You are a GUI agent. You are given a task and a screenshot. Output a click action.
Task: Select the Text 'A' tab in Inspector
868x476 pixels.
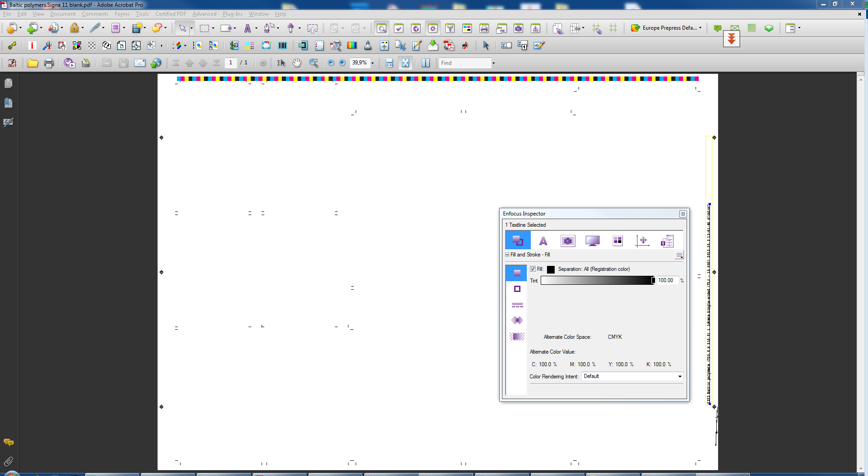click(543, 241)
